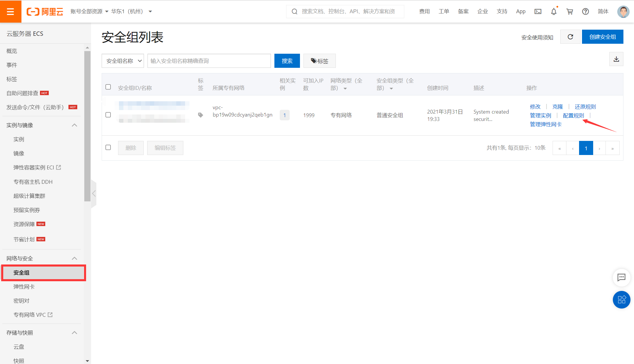
Task: Open 弹性网卡 in the sidebar
Action: (24, 287)
